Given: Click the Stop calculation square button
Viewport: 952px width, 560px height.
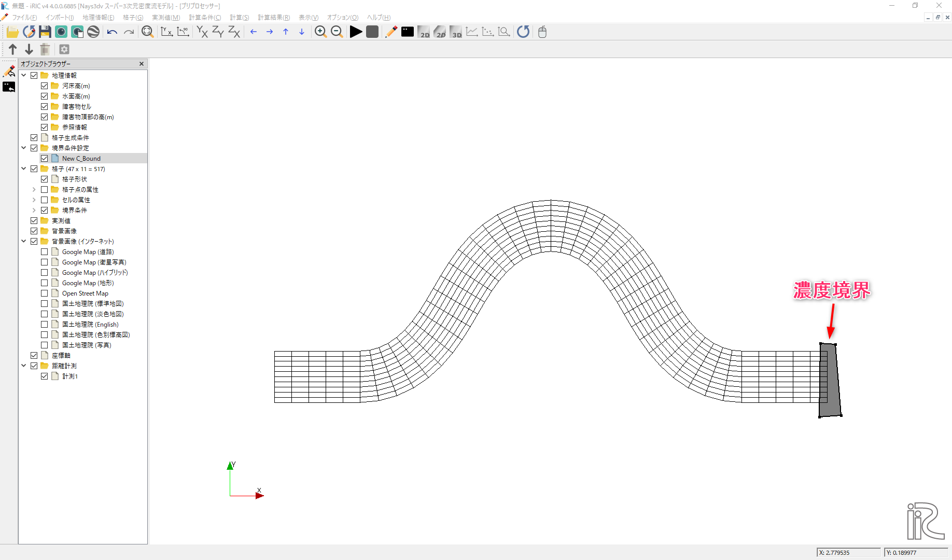Looking at the screenshot, I should [x=372, y=32].
